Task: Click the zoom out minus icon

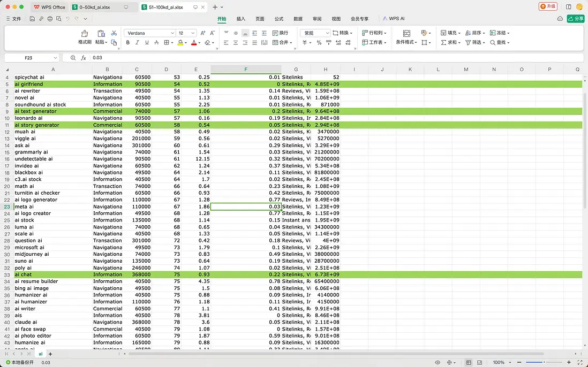Action: coord(519,363)
